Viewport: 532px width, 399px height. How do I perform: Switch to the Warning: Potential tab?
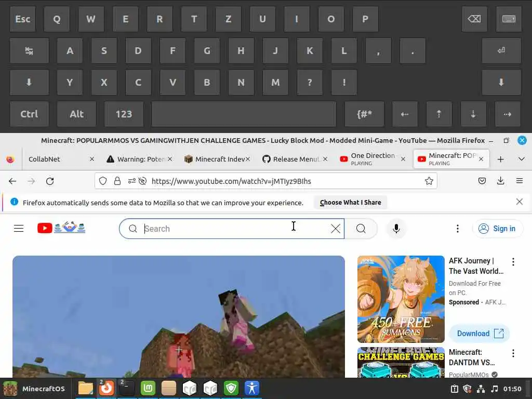tap(139, 159)
